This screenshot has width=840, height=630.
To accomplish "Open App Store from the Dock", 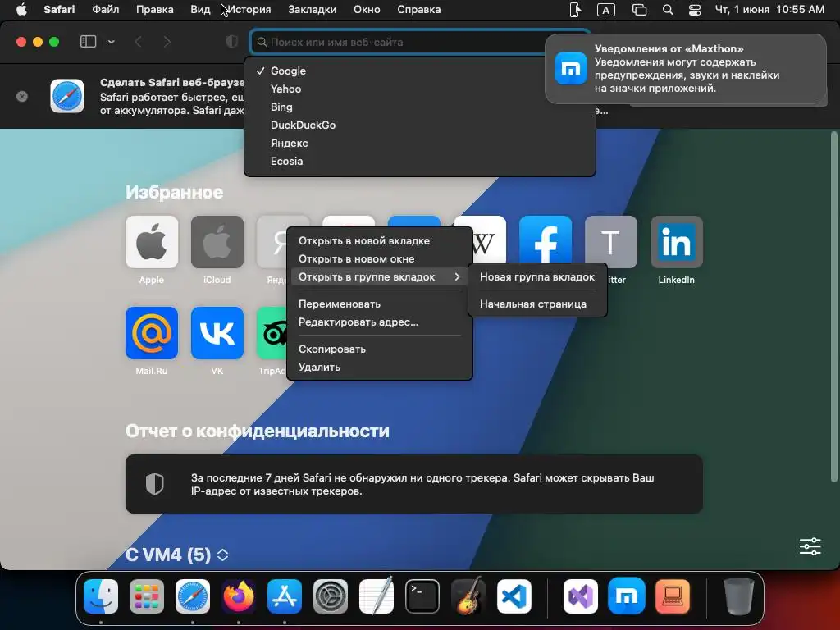I will [285, 596].
